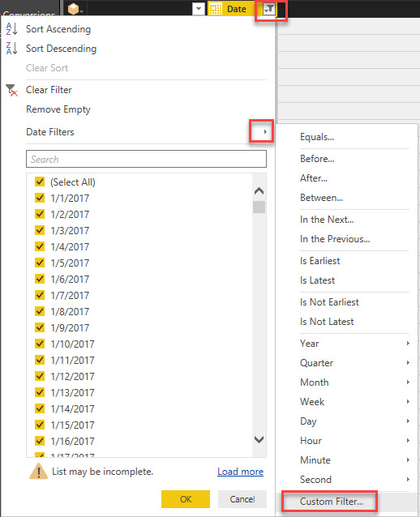Toggle the (Select All) checkbox

tap(40, 182)
